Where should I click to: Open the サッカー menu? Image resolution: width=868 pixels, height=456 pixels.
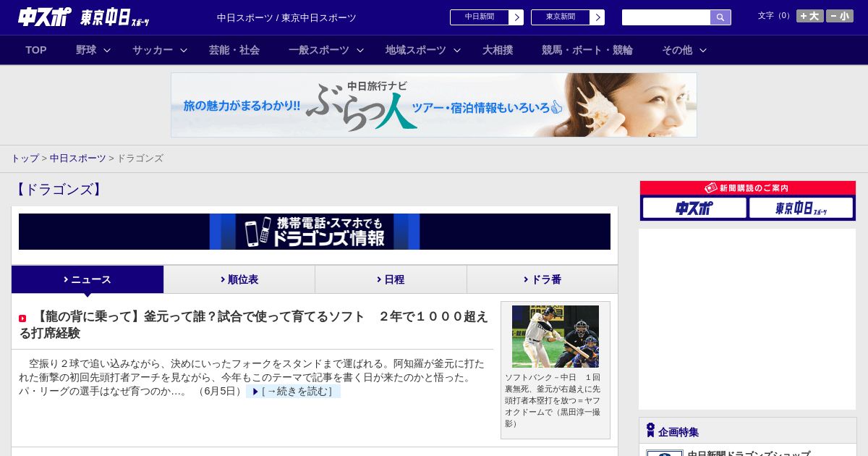pyautogui.click(x=153, y=50)
